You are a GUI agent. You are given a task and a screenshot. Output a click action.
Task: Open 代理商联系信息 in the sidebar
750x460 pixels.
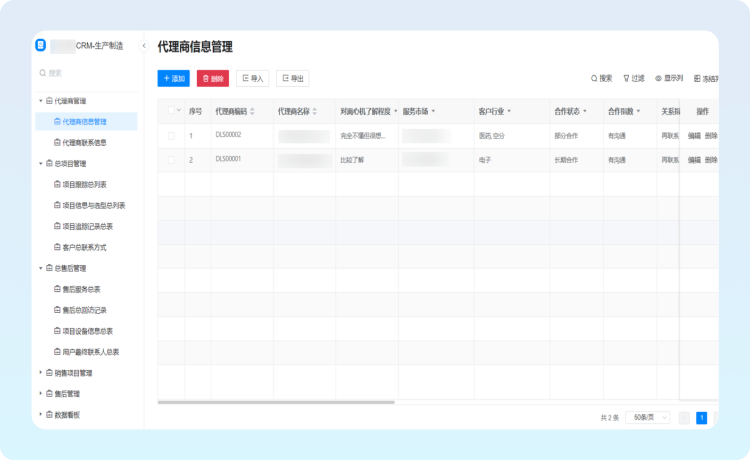pos(84,142)
